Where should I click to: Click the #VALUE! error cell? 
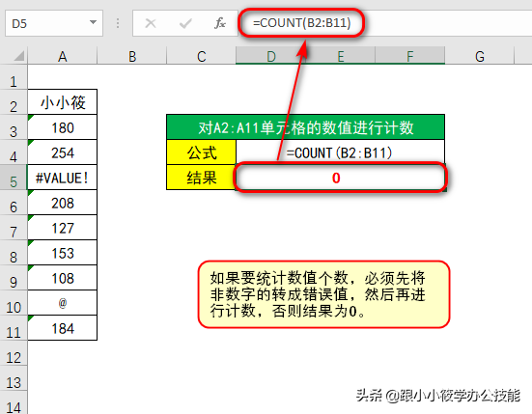tap(63, 178)
